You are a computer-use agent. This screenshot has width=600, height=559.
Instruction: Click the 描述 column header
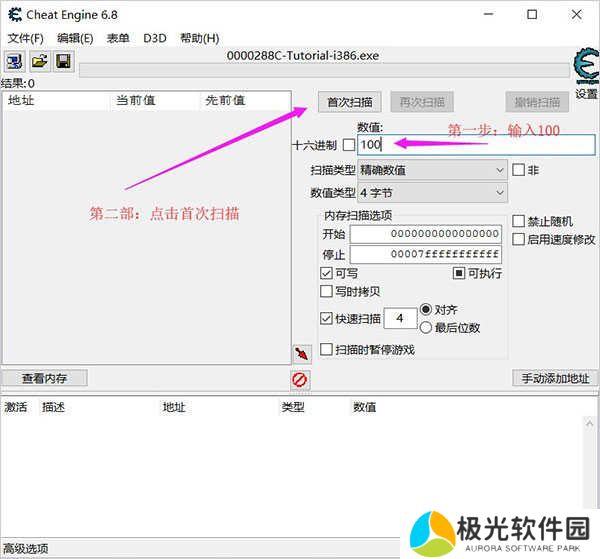click(x=53, y=407)
